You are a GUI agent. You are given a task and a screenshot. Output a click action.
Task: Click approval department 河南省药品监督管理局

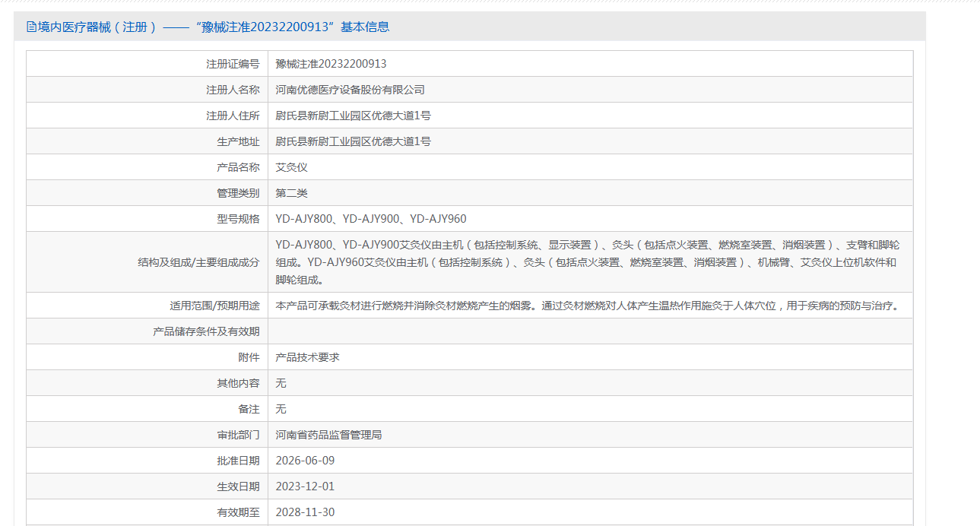pos(328,435)
